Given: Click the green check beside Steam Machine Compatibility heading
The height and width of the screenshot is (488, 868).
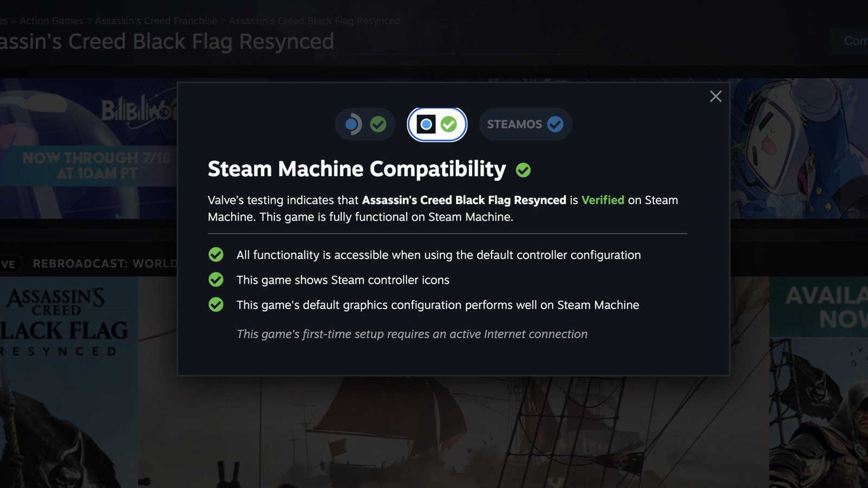Looking at the screenshot, I should pos(523,170).
